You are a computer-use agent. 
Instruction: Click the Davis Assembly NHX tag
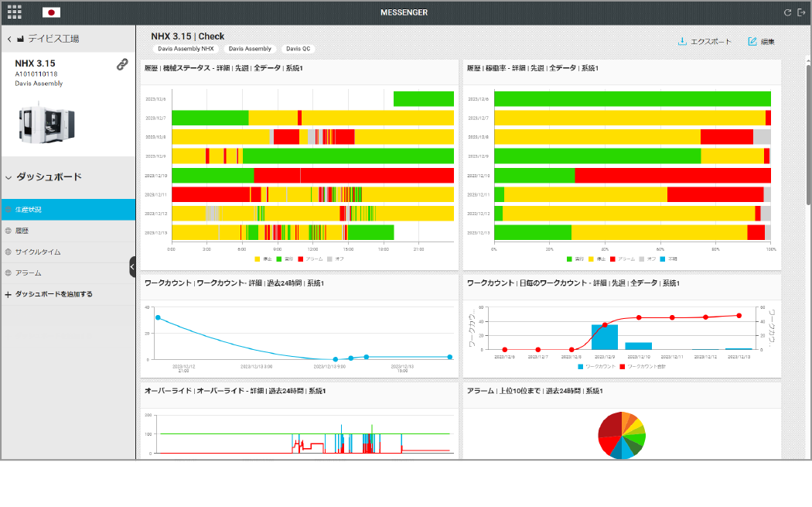click(x=186, y=49)
